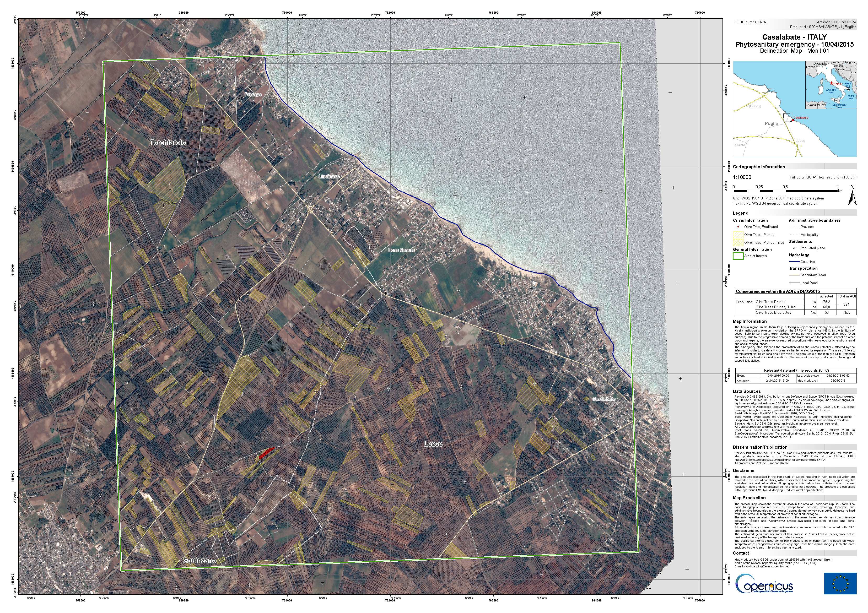
Task: Click the Torchiarolo map label
Action: (168, 143)
